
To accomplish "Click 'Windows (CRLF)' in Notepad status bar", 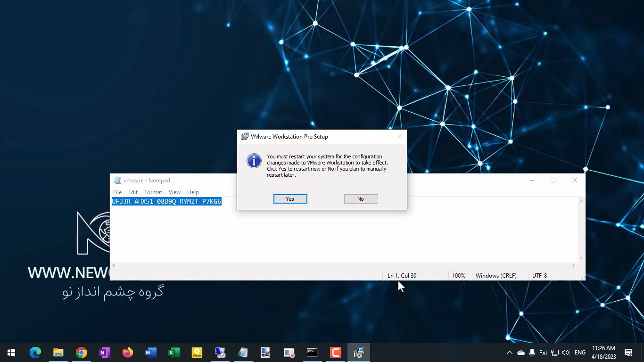I will click(496, 275).
